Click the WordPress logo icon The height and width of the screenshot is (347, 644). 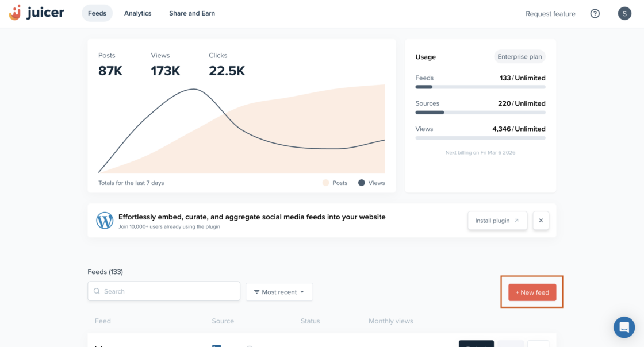pos(105,221)
